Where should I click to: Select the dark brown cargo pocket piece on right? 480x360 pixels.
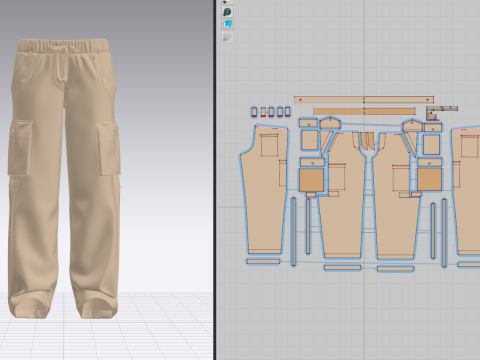tap(430, 179)
